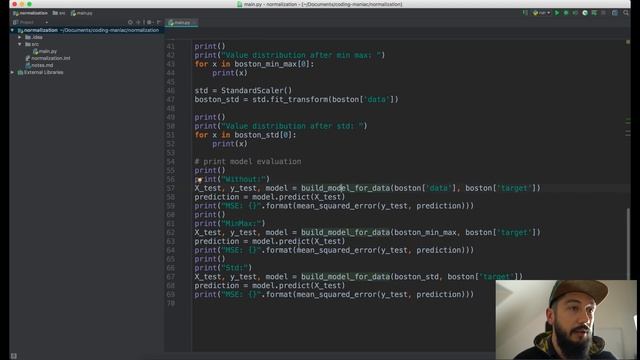Viewport: 640px width, 360px height.
Task: Click 'boston_std = std.fit_transform' on line 47
Action: (x=261, y=100)
